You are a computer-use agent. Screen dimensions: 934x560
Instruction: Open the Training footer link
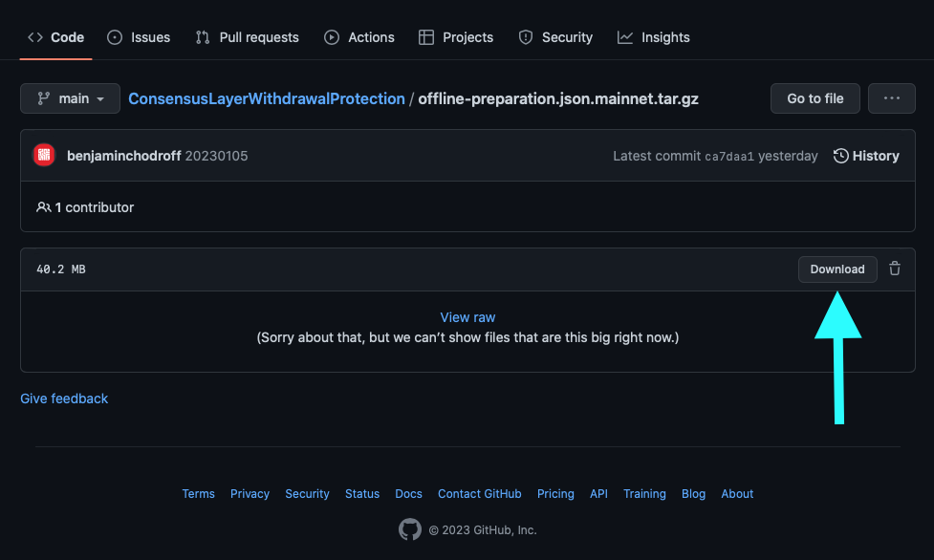644,494
